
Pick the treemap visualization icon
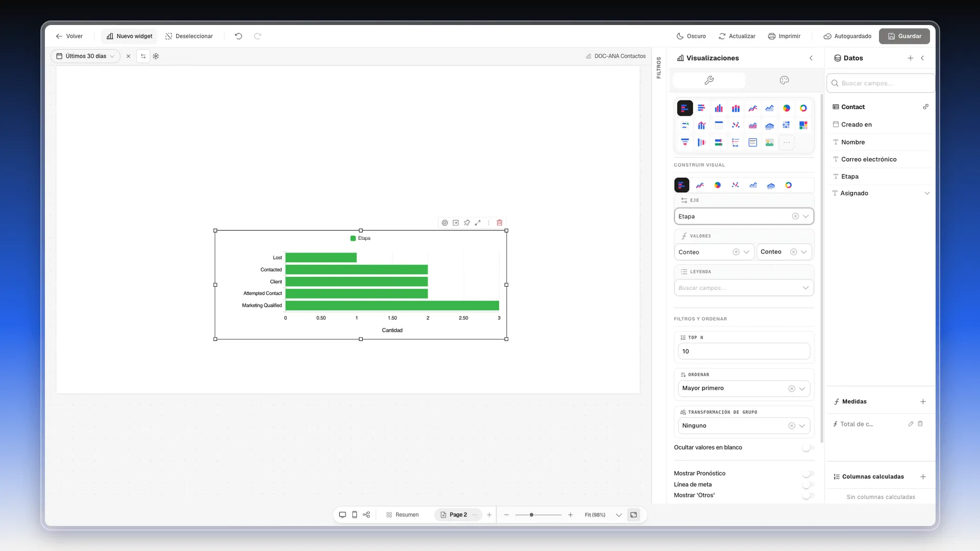point(803,125)
